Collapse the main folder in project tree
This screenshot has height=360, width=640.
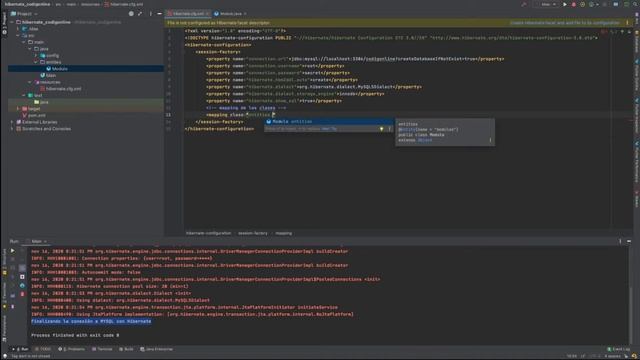point(24,42)
